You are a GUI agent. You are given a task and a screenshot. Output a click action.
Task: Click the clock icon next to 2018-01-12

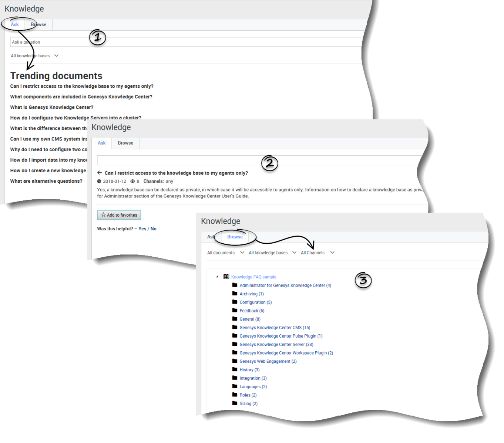point(99,181)
